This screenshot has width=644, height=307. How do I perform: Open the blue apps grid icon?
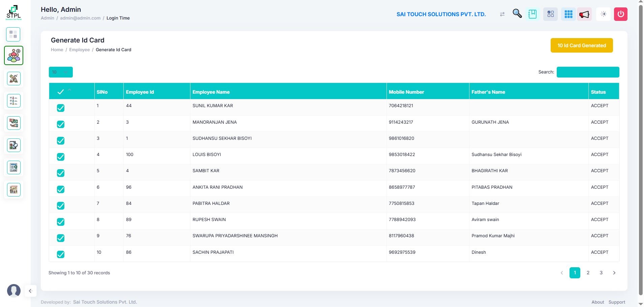568,14
